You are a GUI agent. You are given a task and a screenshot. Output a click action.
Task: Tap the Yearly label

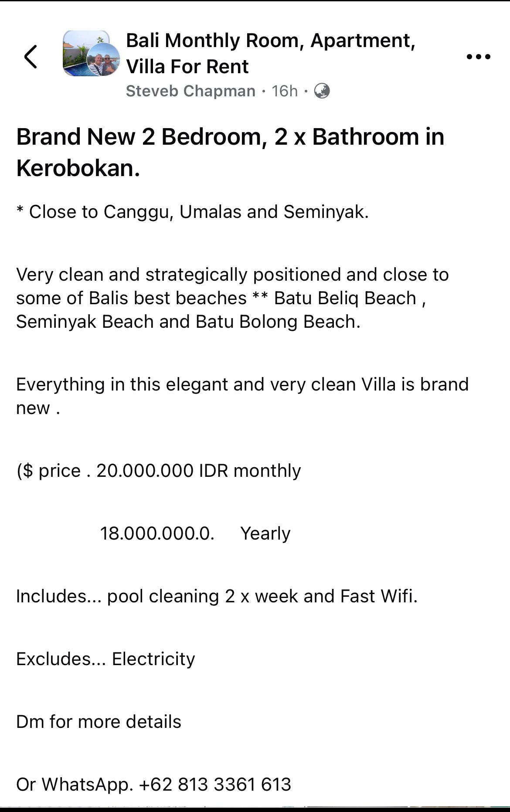265,533
